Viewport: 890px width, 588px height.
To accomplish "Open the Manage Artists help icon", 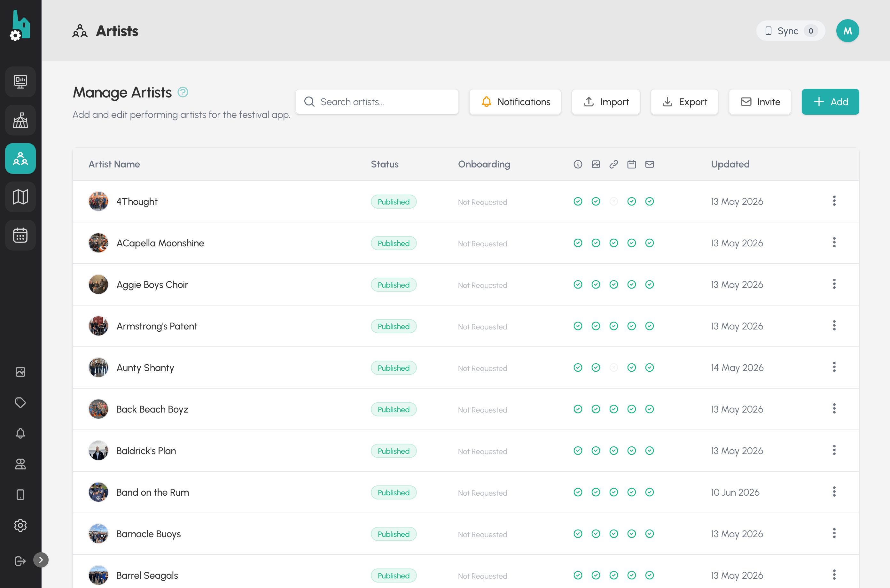I will click(183, 92).
